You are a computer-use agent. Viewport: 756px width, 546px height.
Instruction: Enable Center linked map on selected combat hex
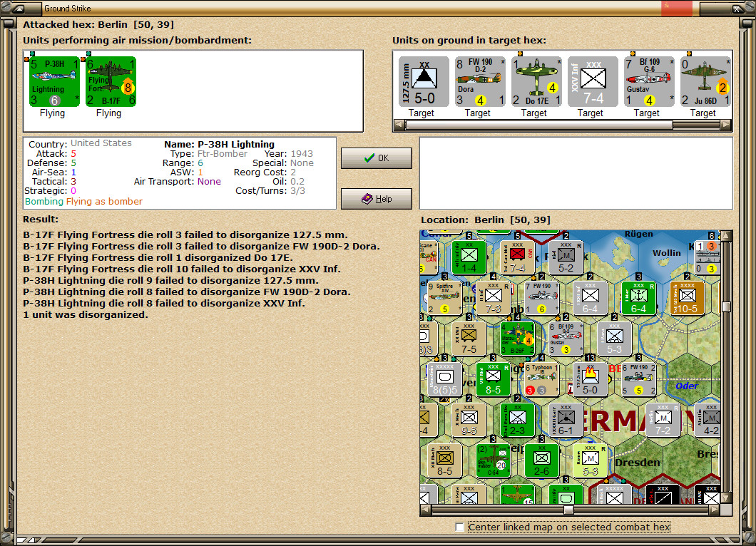click(459, 527)
